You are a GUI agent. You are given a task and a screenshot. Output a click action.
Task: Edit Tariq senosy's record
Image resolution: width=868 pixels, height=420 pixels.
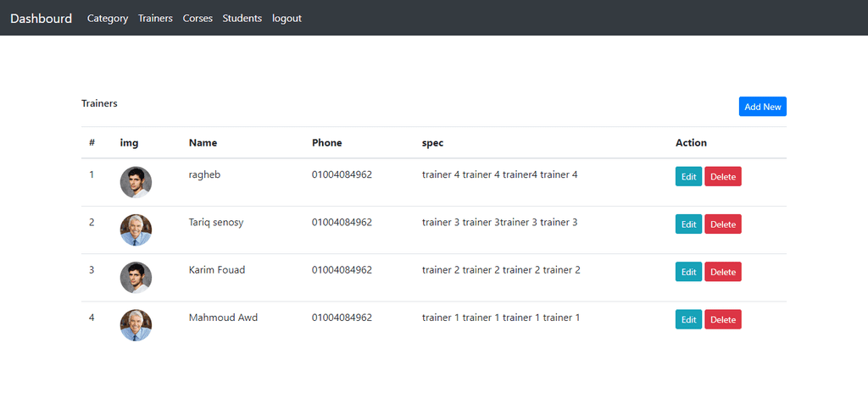pos(688,224)
